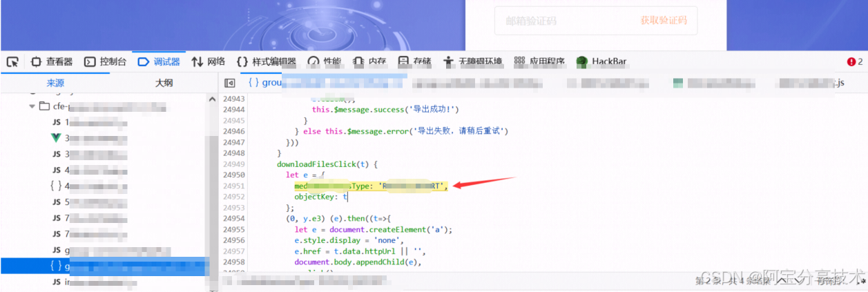Select the 调试器 debugger tab
868x292 pixels.
tap(160, 61)
